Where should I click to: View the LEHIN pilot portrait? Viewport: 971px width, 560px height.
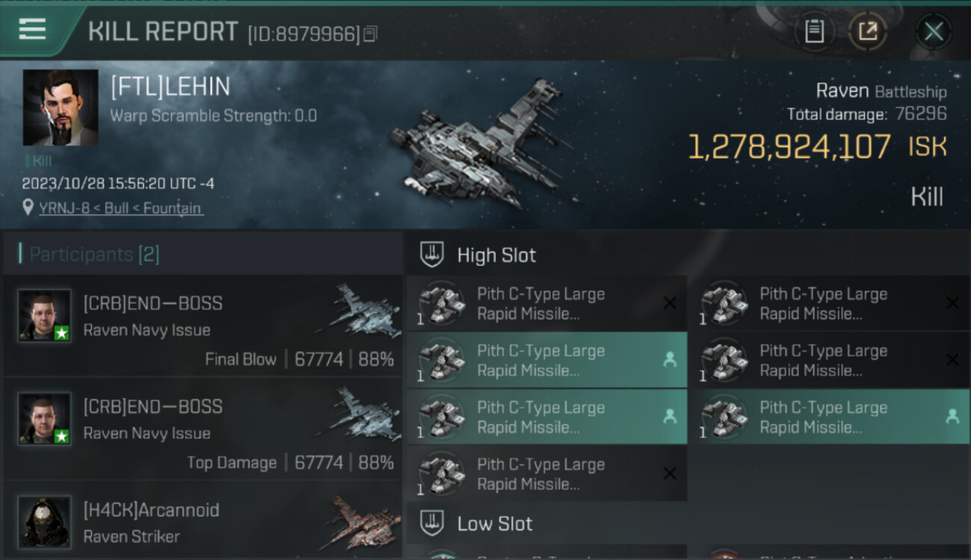coord(61,108)
